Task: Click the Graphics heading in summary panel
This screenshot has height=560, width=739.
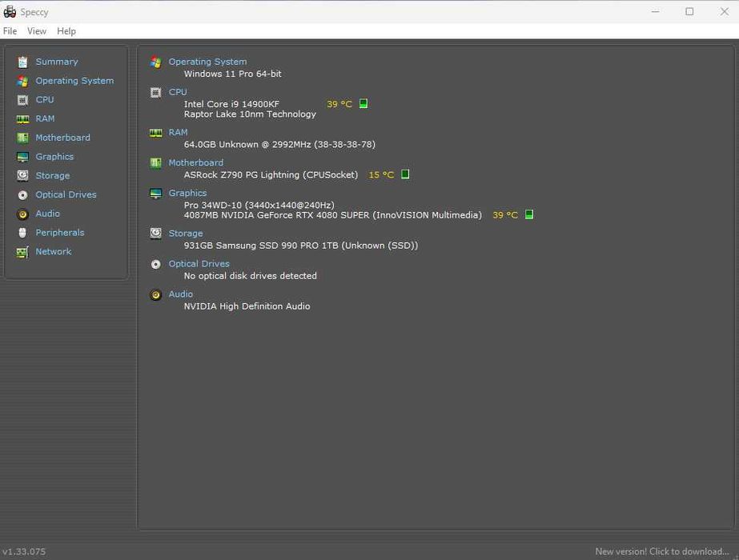Action: point(187,193)
